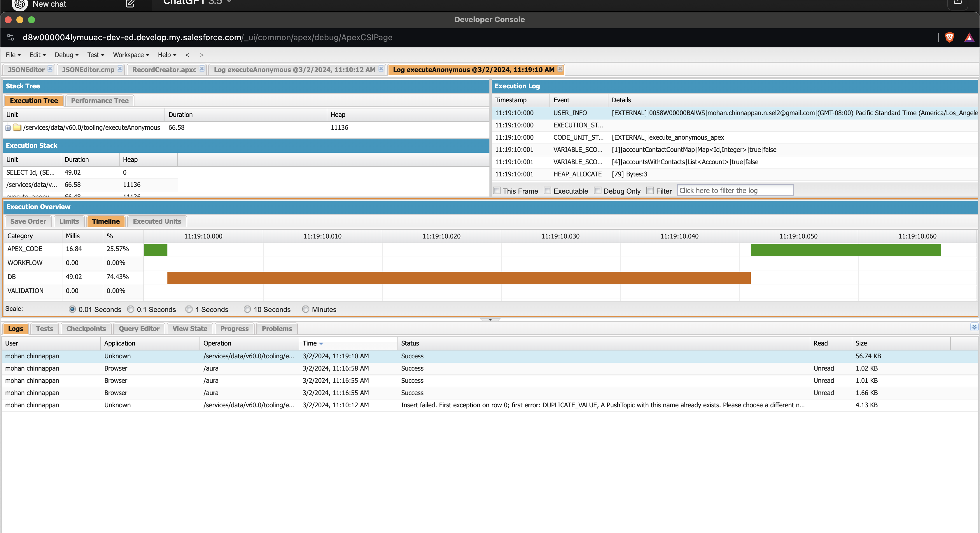Select the /aura log at 11:16:58 AM
This screenshot has width=980, height=533.
pos(490,369)
